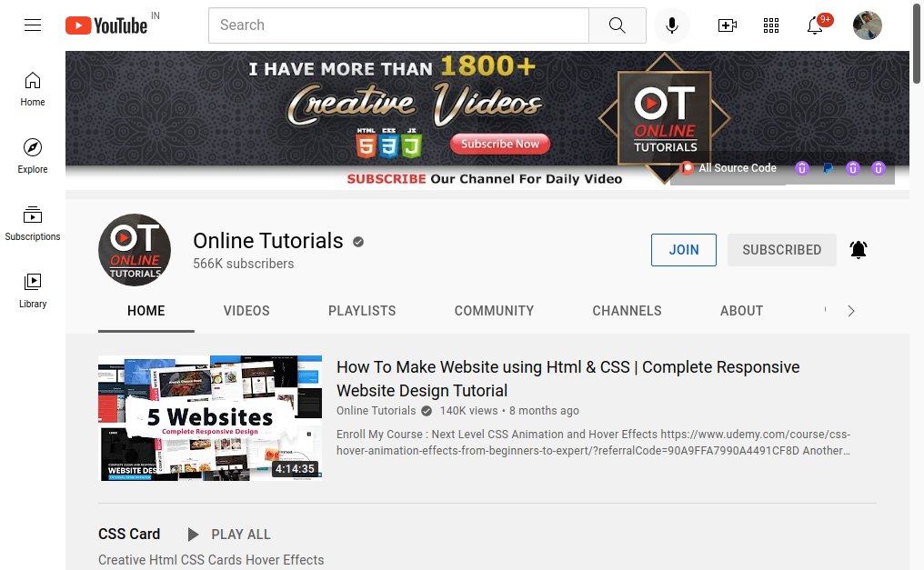Switch to the VIDEOS tab
924x570 pixels.
pyautogui.click(x=246, y=311)
